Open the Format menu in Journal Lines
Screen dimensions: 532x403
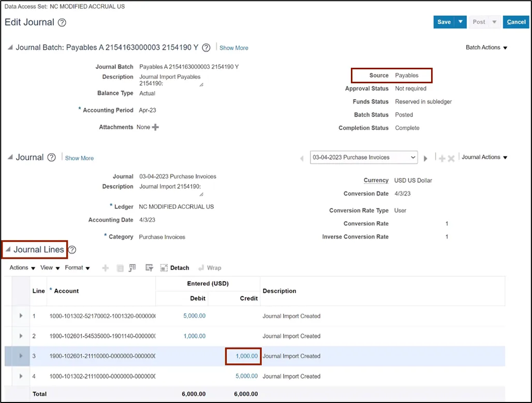coord(77,268)
